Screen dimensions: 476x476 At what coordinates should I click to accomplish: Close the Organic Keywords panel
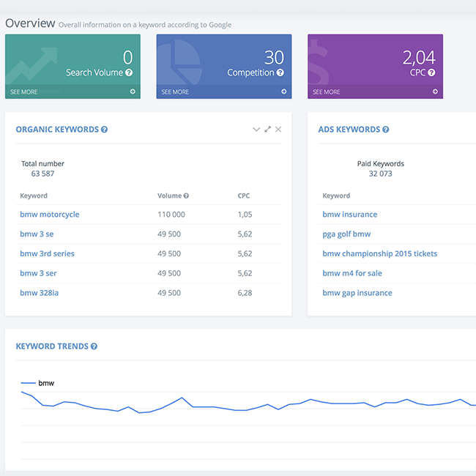point(278,130)
